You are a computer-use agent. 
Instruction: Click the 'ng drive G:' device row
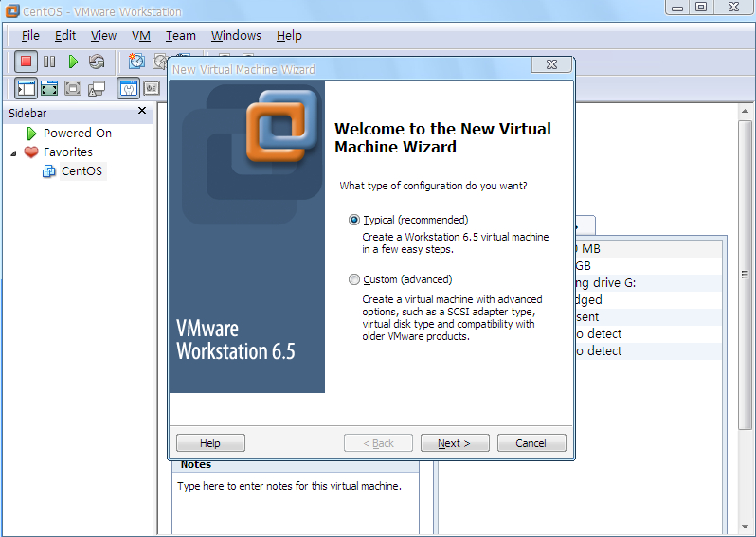click(x=648, y=283)
